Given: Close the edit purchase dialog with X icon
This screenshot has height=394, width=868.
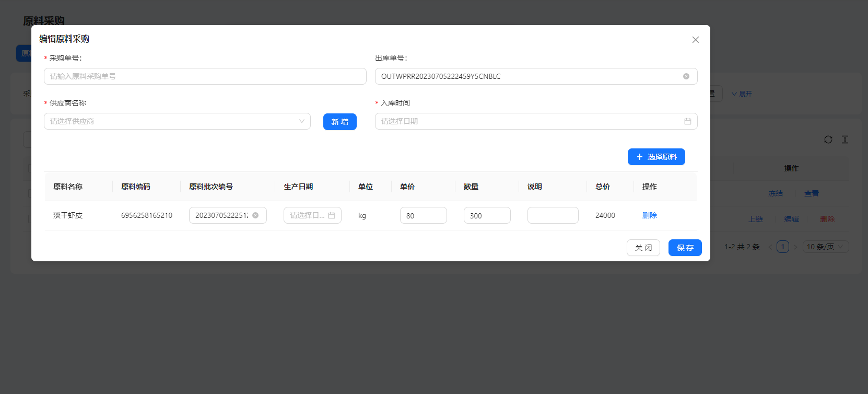Looking at the screenshot, I should (x=695, y=40).
